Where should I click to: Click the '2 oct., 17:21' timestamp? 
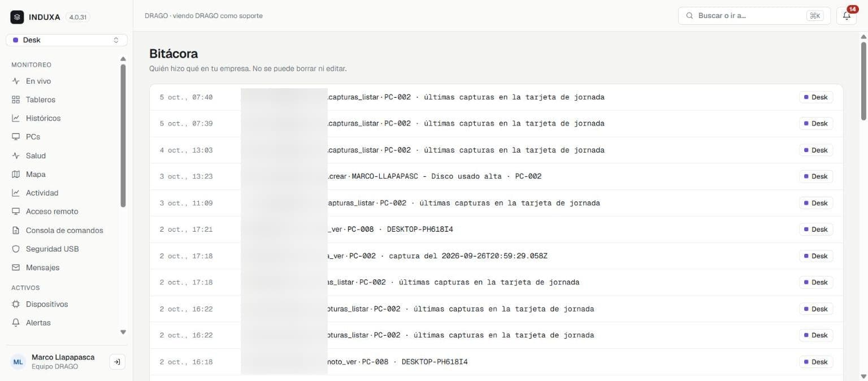click(x=186, y=230)
